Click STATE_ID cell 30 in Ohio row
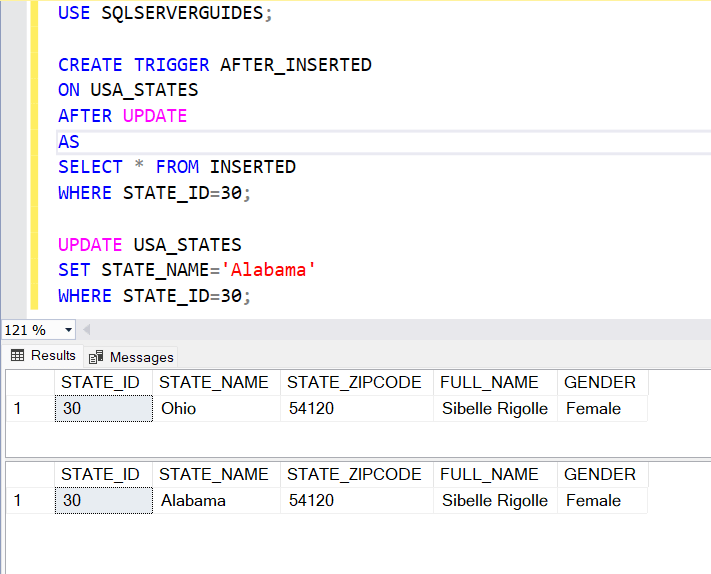This screenshot has height=574, width=711. click(x=103, y=409)
